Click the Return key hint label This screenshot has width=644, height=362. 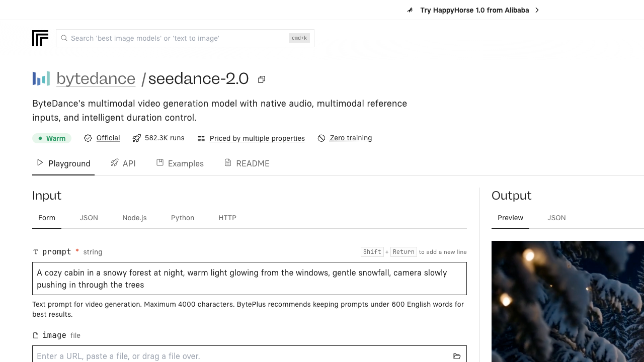pos(404,252)
